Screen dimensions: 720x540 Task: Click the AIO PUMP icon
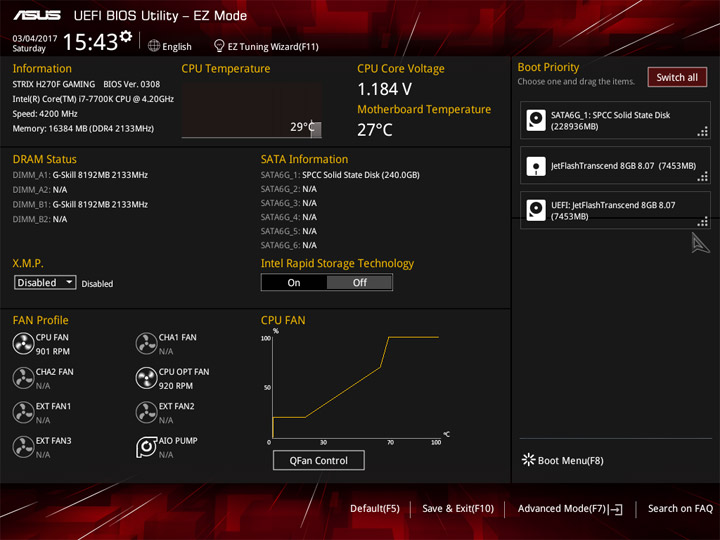tap(146, 447)
